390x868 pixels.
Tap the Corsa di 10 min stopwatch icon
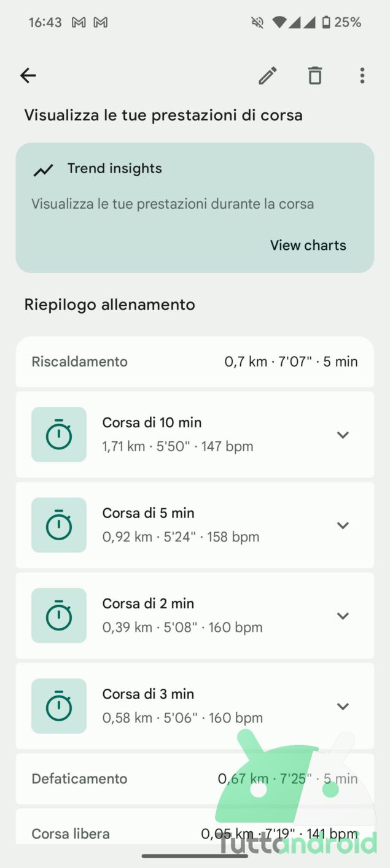tap(59, 435)
